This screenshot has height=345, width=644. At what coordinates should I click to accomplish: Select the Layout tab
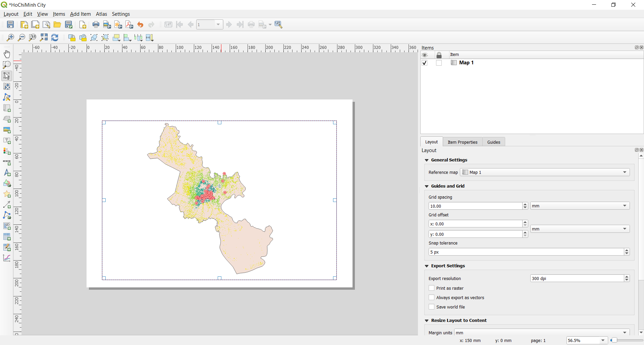click(x=432, y=142)
